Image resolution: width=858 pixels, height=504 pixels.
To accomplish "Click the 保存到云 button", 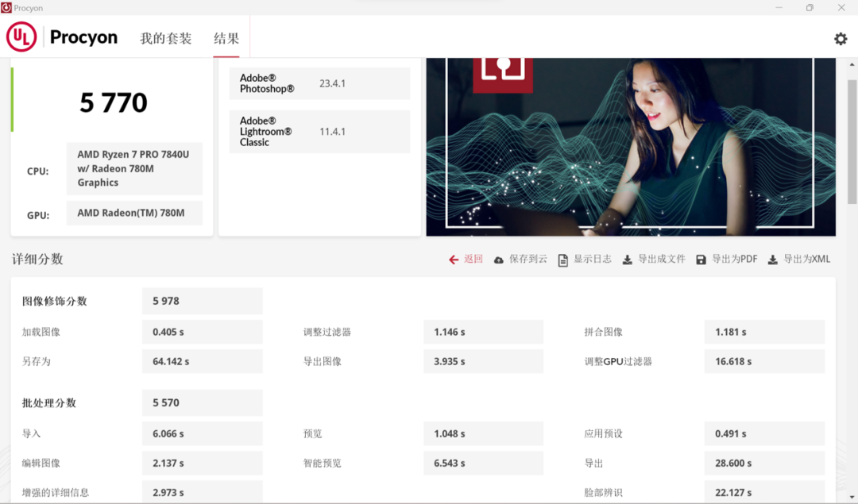I will [528, 259].
